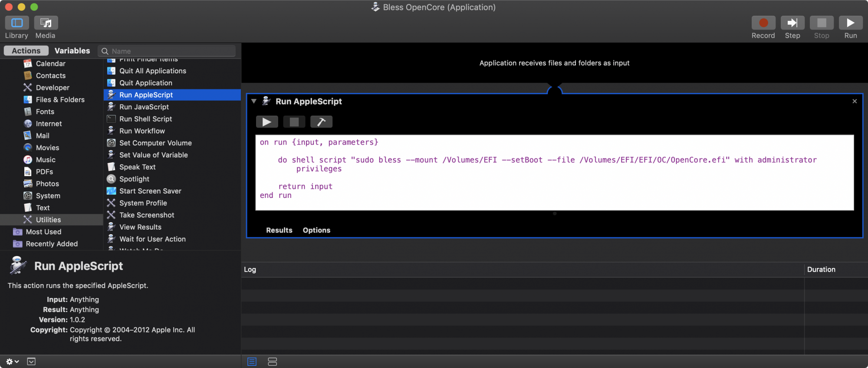This screenshot has width=868, height=368.
Task: Open the gear action menu
Action: 12,361
